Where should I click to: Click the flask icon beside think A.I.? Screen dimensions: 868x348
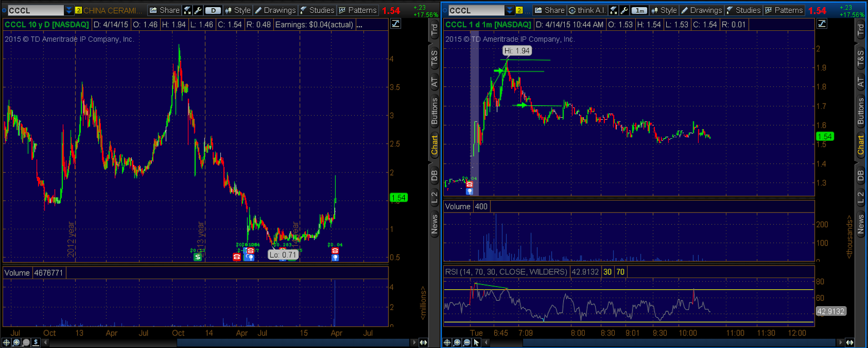pyautogui.click(x=614, y=10)
